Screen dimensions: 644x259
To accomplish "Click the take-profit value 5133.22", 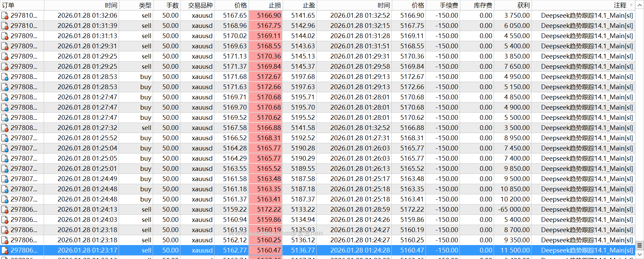I will [x=303, y=210].
